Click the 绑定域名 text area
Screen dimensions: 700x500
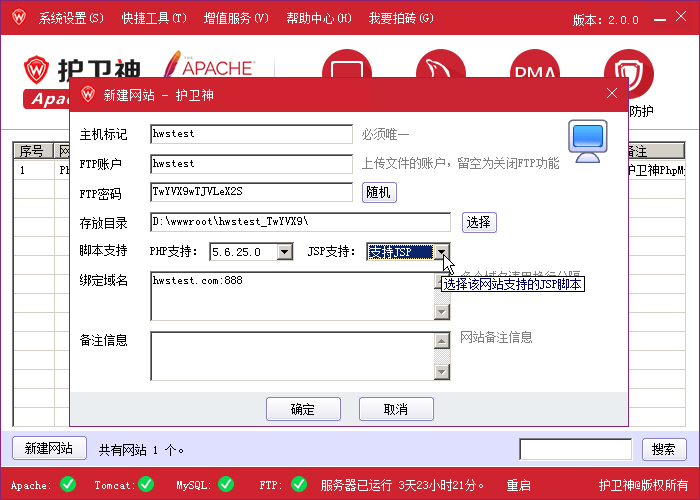pyautogui.click(x=292, y=296)
